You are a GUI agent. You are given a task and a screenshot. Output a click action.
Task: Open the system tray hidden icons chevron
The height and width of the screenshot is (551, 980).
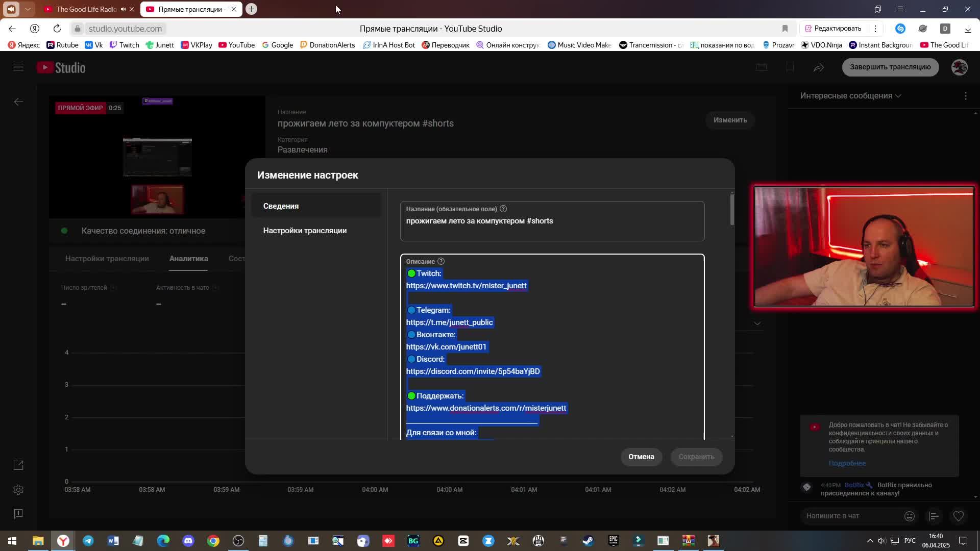coord(870,541)
